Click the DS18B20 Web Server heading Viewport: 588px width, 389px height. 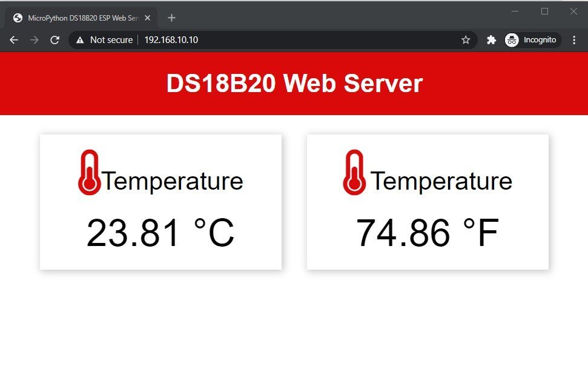click(294, 83)
